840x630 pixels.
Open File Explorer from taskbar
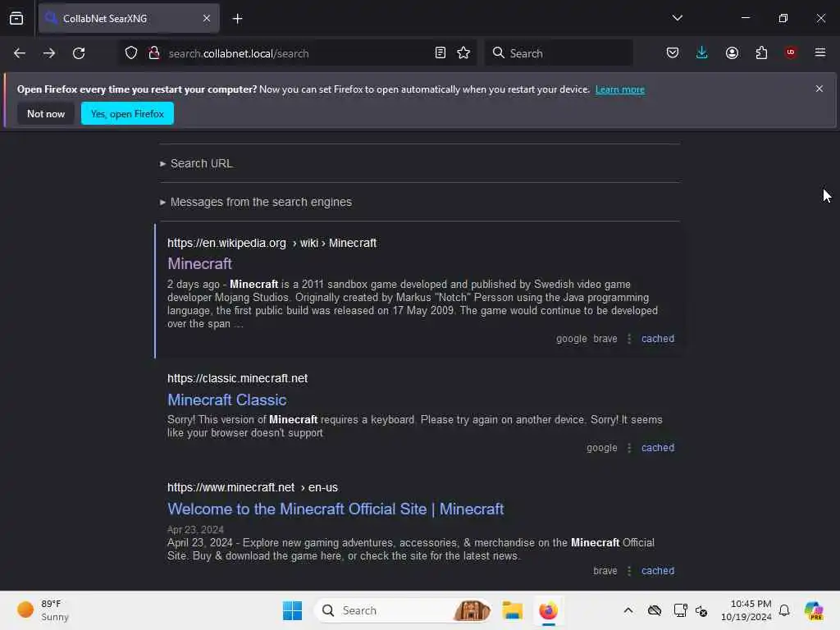tap(512, 610)
